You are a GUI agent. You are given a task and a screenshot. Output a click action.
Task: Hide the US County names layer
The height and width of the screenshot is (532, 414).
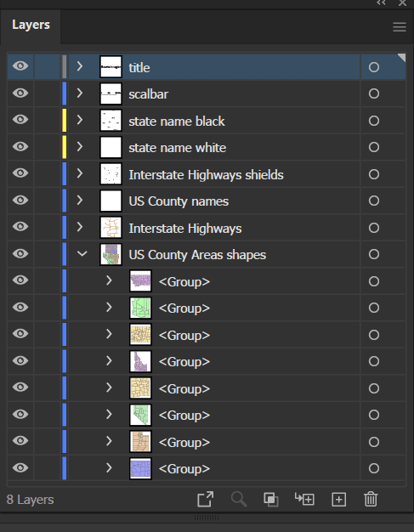tap(20, 200)
